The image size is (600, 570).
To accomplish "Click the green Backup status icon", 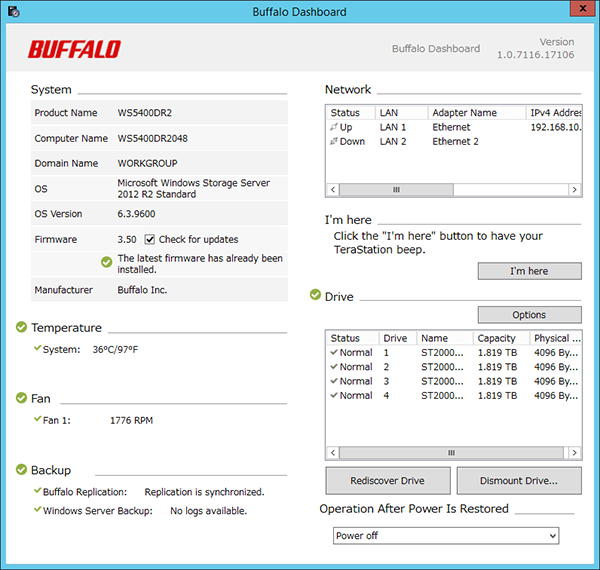I will [x=21, y=470].
